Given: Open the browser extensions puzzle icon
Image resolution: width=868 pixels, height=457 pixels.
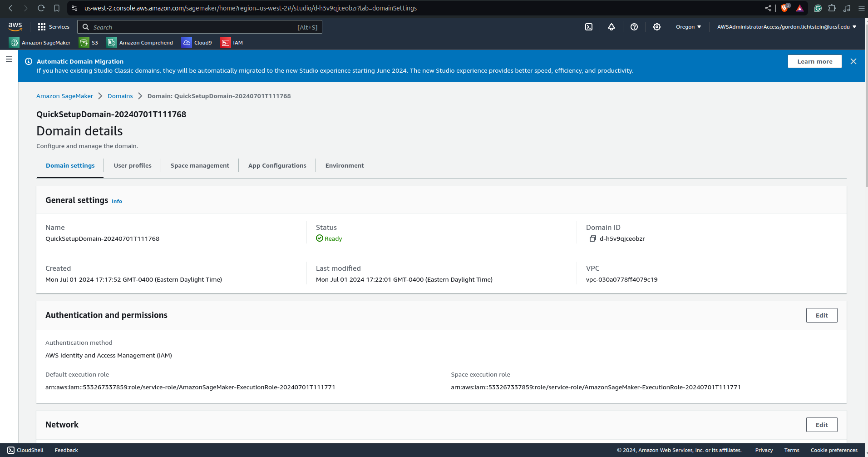Looking at the screenshot, I should tap(832, 8).
